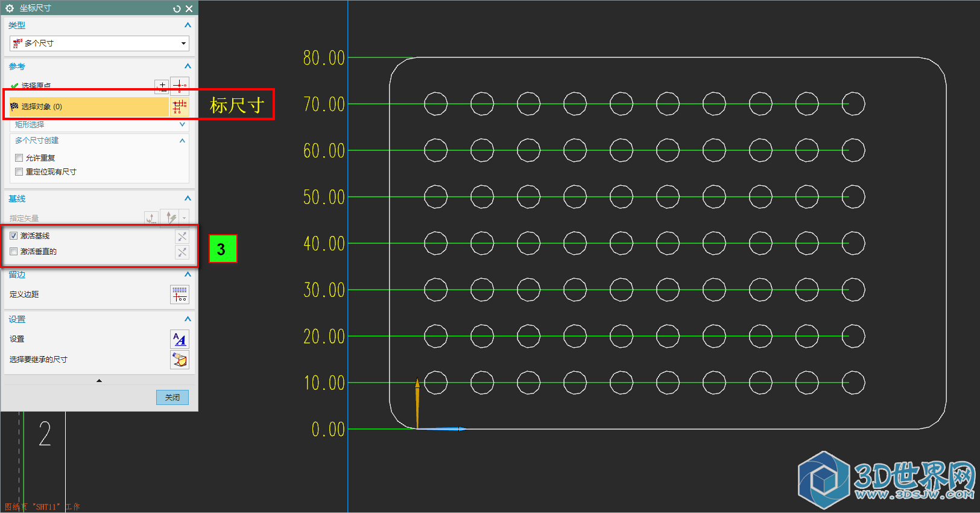The height and width of the screenshot is (513, 980).
Task: Open the point dialog icon beside 选择原点
Action: coord(161,86)
